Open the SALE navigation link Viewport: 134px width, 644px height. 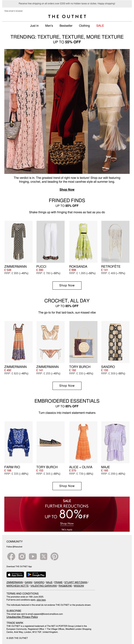click(100, 26)
